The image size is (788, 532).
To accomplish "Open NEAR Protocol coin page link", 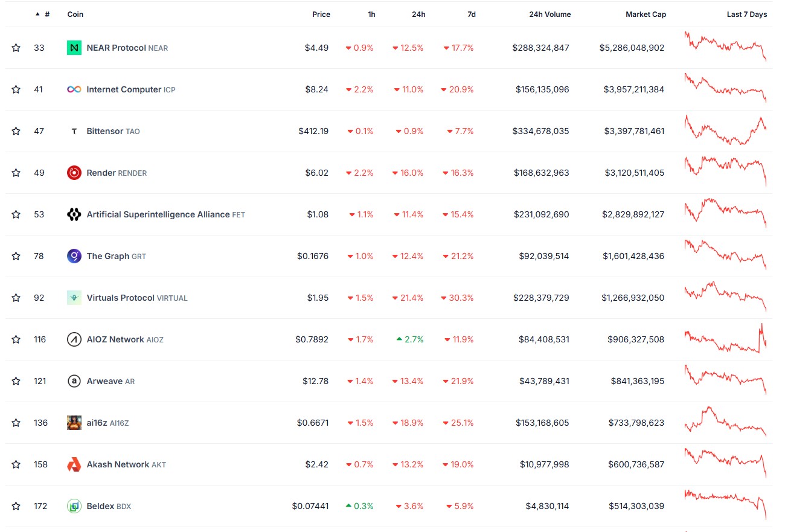I will click(x=127, y=48).
